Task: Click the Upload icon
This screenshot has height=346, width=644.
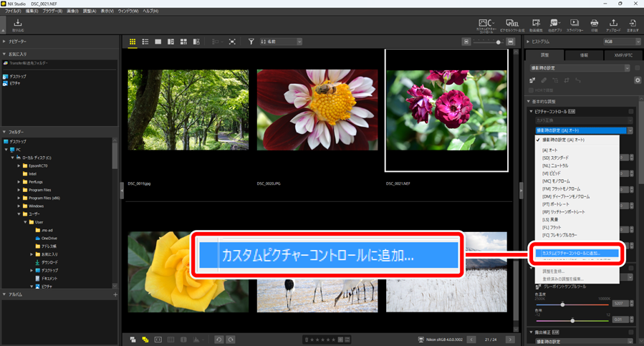Action: [x=613, y=25]
